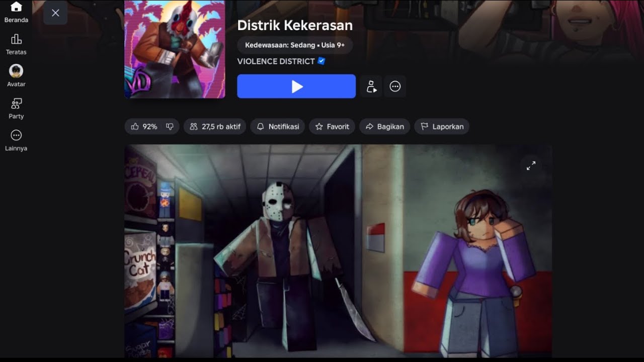Add the game to Favorit

tap(332, 127)
